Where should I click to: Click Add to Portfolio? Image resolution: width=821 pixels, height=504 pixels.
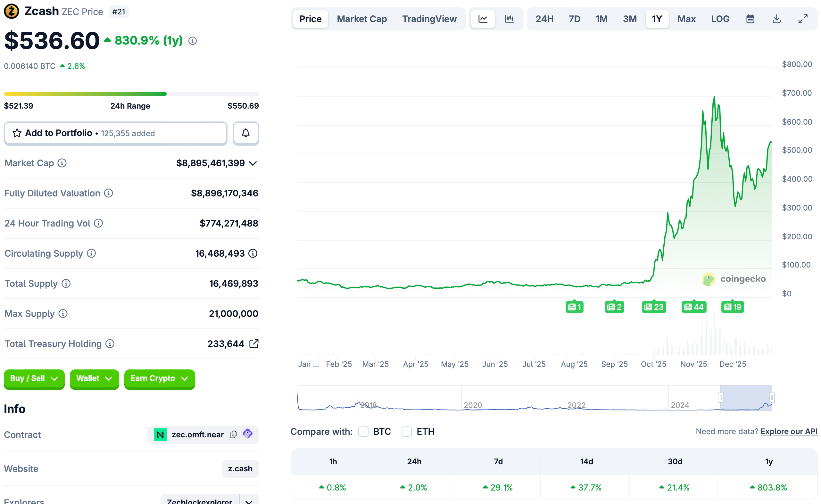(x=116, y=133)
